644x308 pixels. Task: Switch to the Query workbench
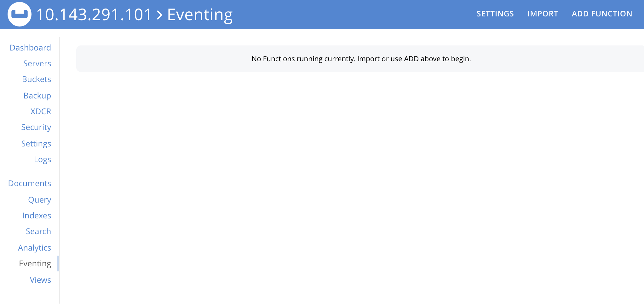(x=39, y=200)
